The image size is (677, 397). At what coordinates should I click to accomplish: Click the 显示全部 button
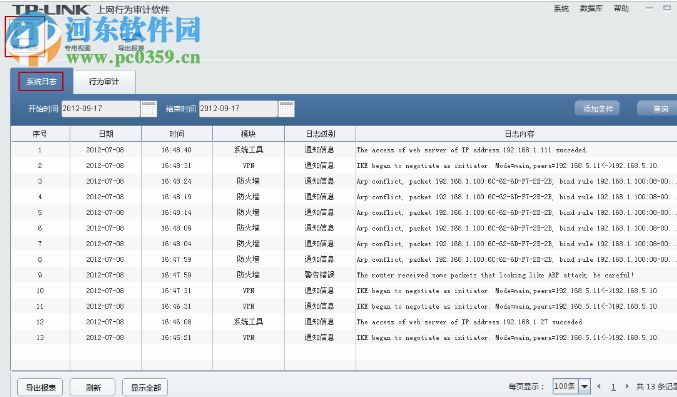145,387
